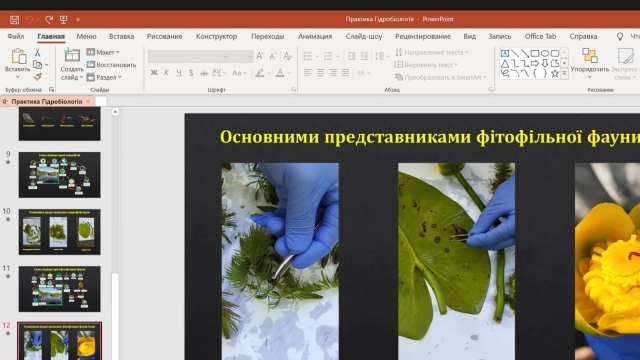Toggle Bold (Ж) formatting

154,73
